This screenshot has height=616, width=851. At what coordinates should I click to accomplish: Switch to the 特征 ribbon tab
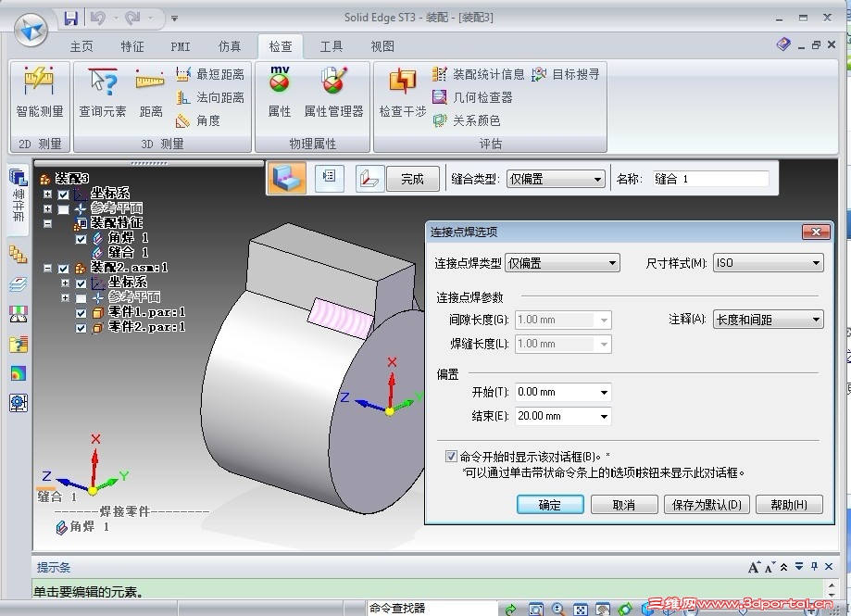pos(132,46)
